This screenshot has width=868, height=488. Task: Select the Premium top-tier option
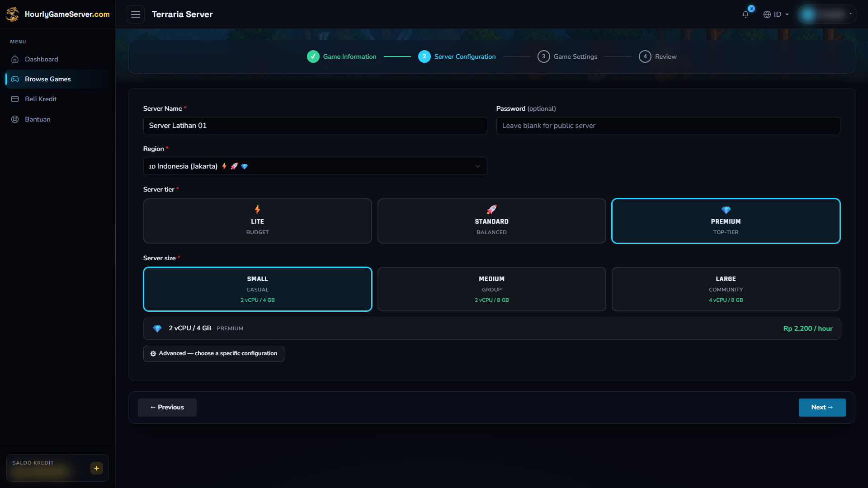pyautogui.click(x=726, y=221)
